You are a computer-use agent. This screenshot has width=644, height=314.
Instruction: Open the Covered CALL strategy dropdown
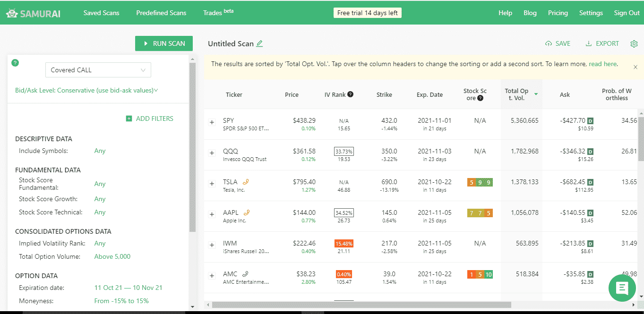[98, 69]
